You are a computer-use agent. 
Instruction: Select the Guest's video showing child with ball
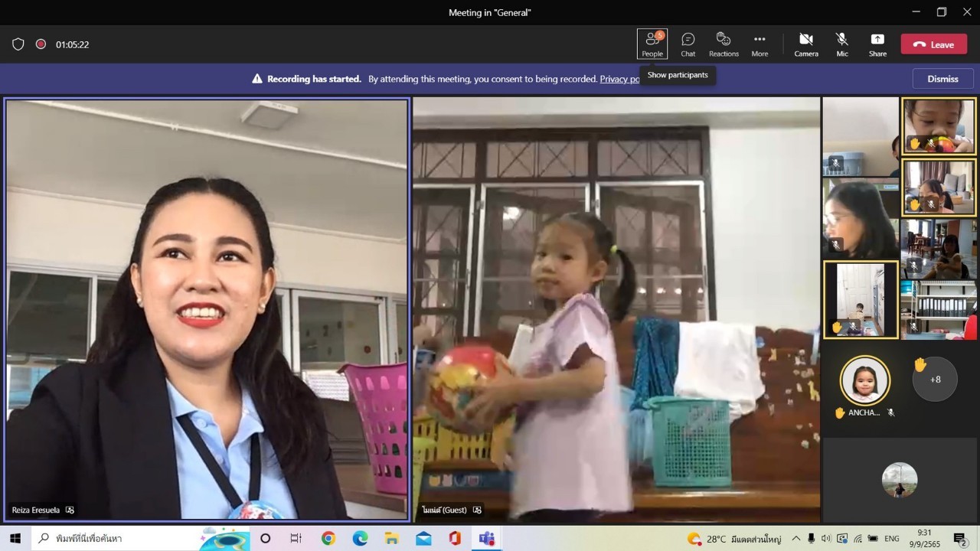pyautogui.click(x=616, y=309)
